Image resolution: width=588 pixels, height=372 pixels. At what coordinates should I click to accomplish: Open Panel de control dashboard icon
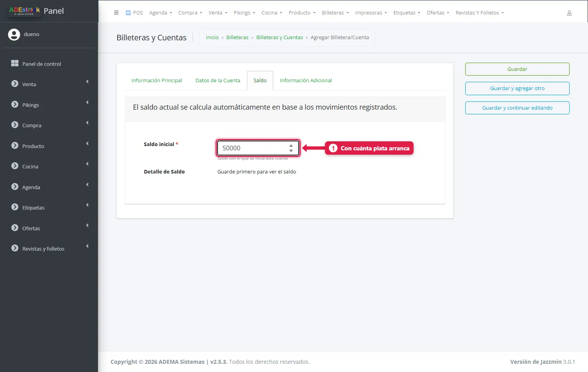(x=15, y=63)
